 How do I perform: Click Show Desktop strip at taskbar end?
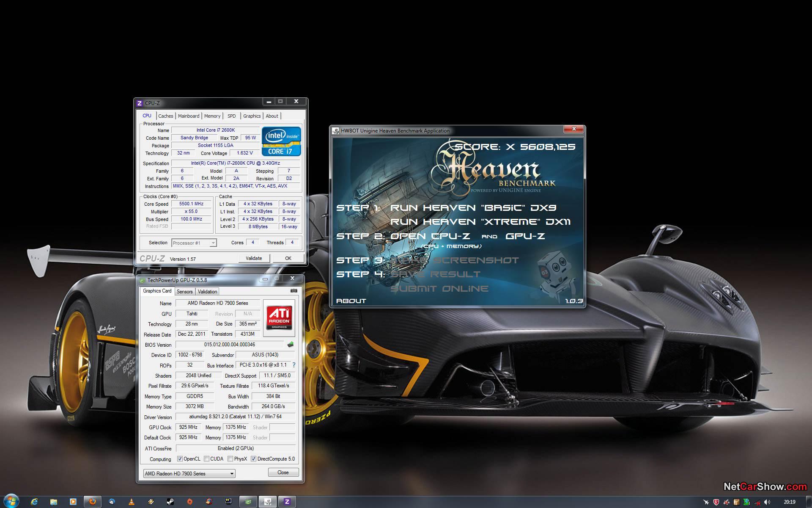[809, 502]
